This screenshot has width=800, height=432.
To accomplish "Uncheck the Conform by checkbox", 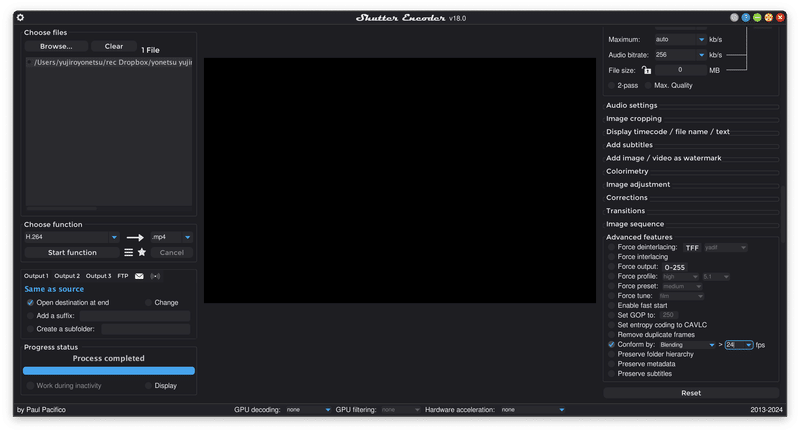I will point(611,345).
